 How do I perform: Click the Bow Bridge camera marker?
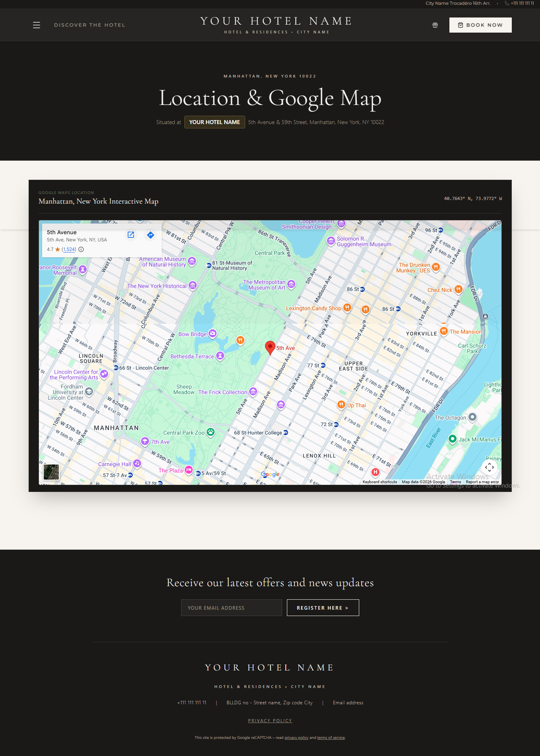(x=213, y=333)
